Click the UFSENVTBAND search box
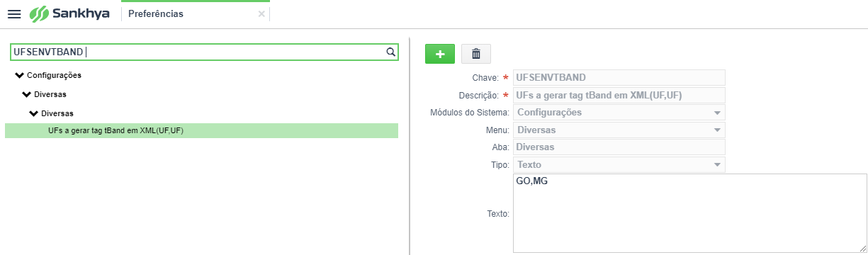The image size is (868, 255). 197,52
